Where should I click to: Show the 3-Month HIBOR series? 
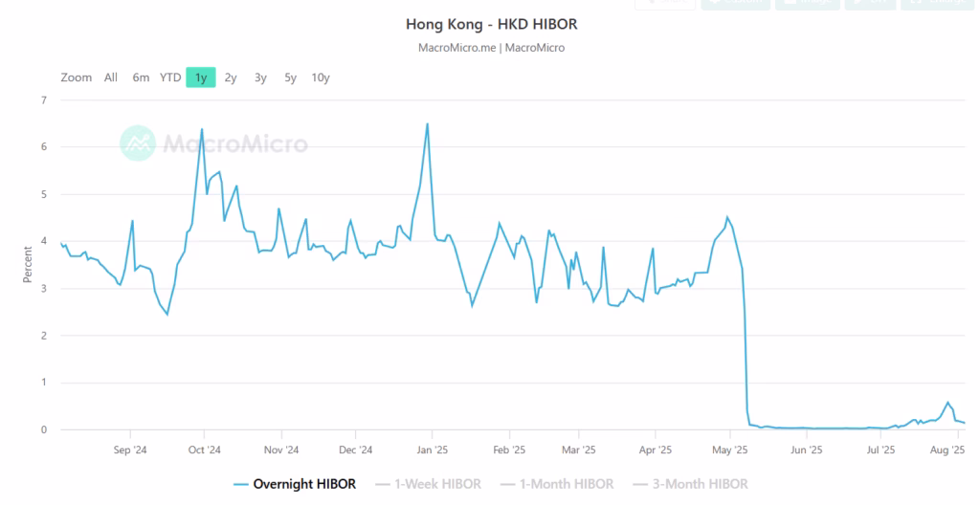click(x=690, y=484)
